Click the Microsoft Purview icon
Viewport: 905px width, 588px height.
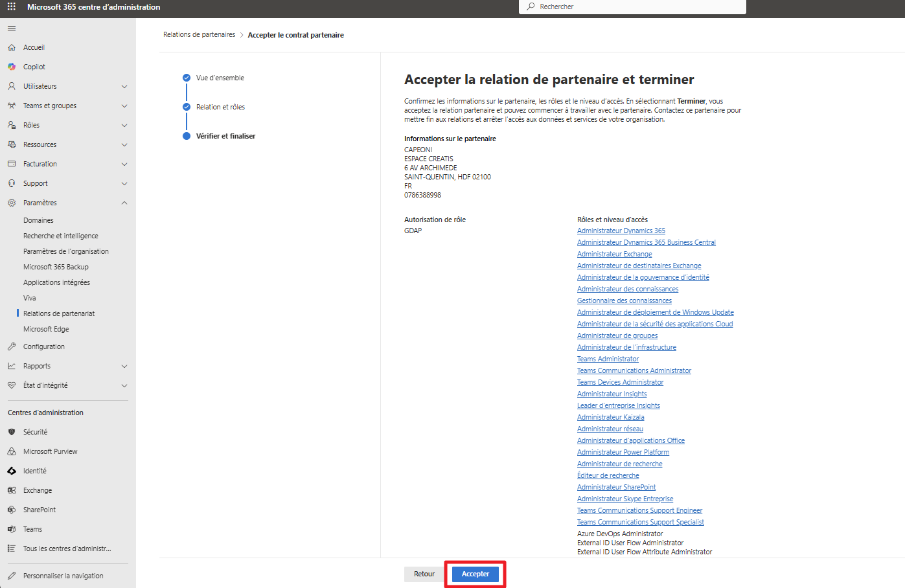[12, 451]
